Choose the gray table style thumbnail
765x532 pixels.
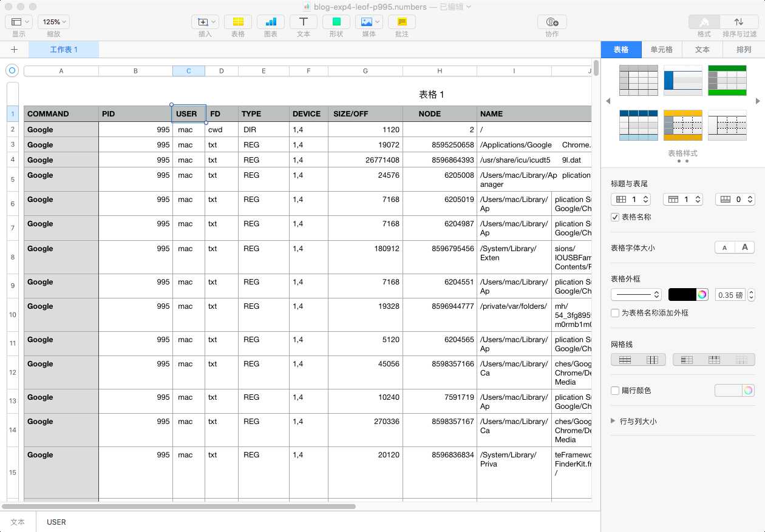639,80
